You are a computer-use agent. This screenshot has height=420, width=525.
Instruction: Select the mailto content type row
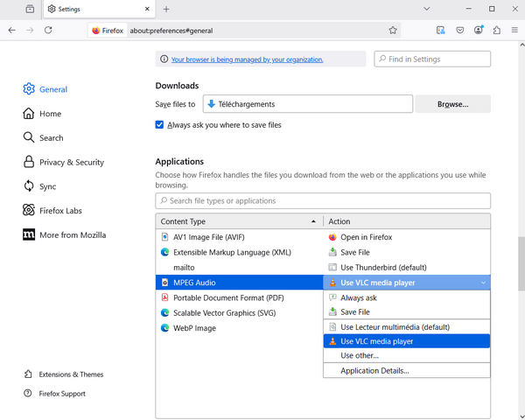click(x=240, y=267)
